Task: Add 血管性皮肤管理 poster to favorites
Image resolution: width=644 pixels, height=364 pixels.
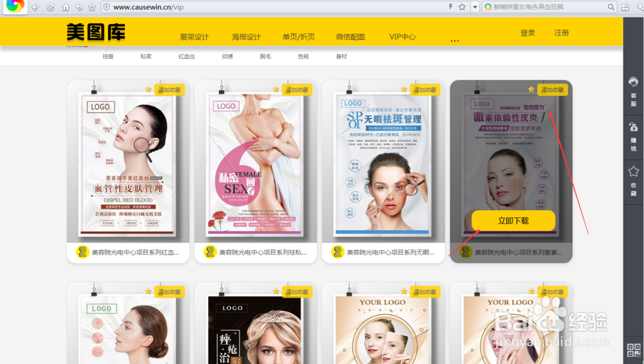Action: click(x=169, y=90)
